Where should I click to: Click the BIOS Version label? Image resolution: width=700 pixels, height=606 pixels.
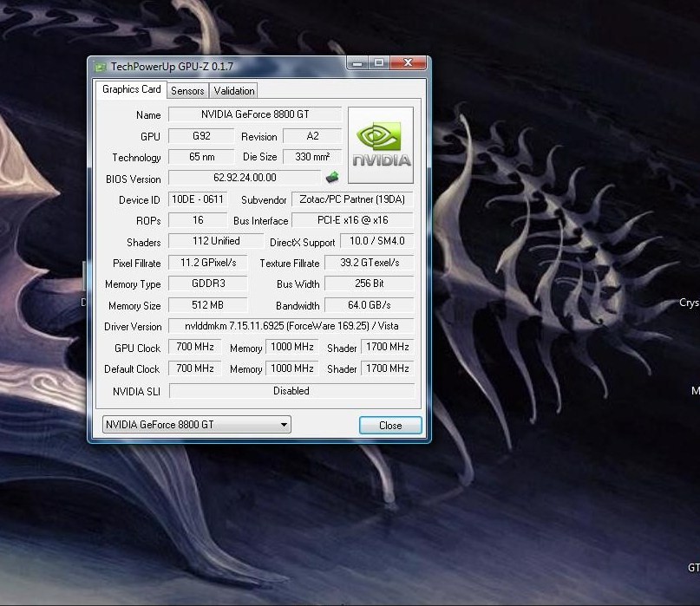pyautogui.click(x=133, y=179)
